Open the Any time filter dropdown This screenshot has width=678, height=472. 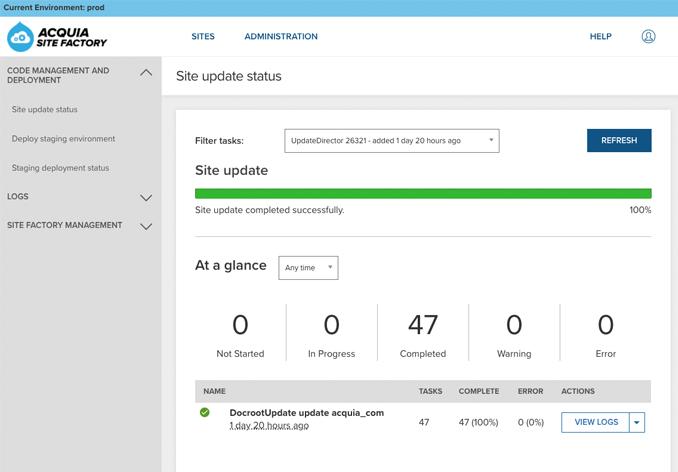tap(308, 268)
